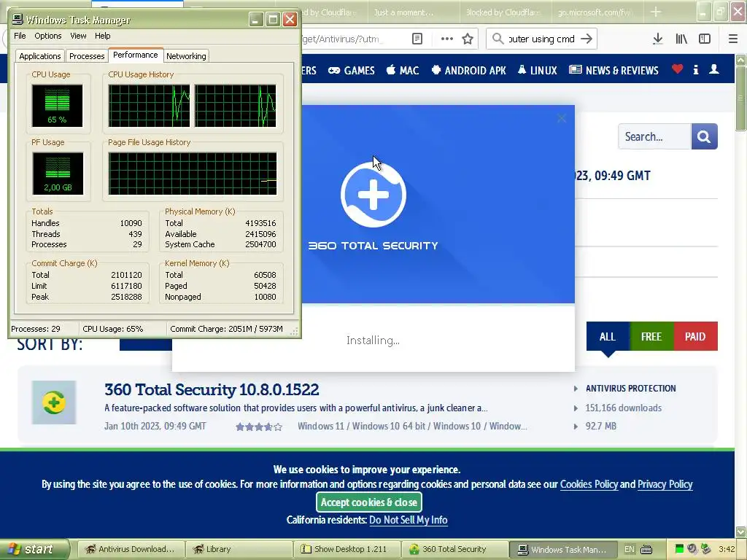Click the 360 Total Security product thumbnail
This screenshot has height=560, width=747.
(54, 402)
